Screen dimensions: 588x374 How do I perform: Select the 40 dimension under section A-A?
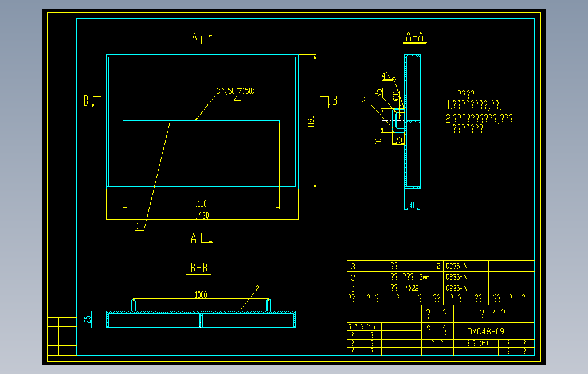click(413, 205)
